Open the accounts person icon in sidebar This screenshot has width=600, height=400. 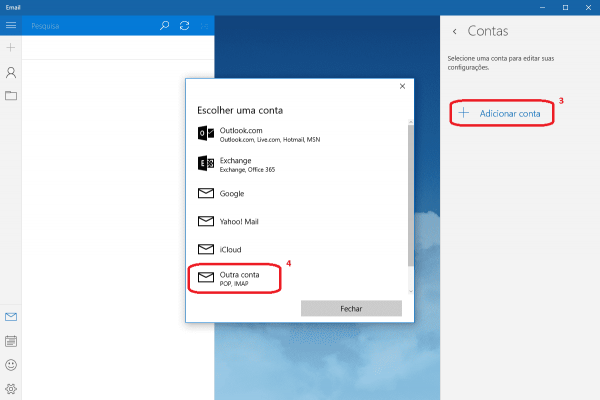click(x=11, y=72)
